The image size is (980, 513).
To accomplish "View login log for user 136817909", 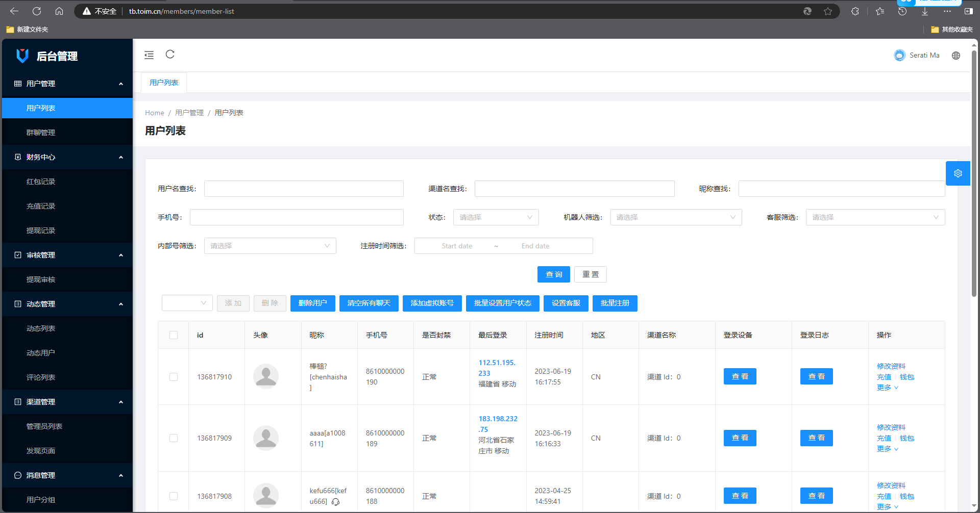I will click(817, 438).
